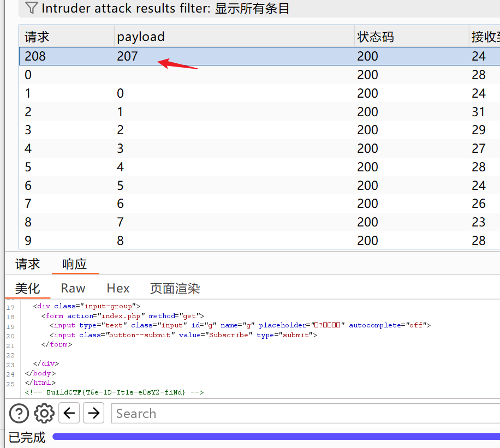Viewport: 500px width, 448px height.
Task: Sort results by 状态码 column
Action: (376, 37)
